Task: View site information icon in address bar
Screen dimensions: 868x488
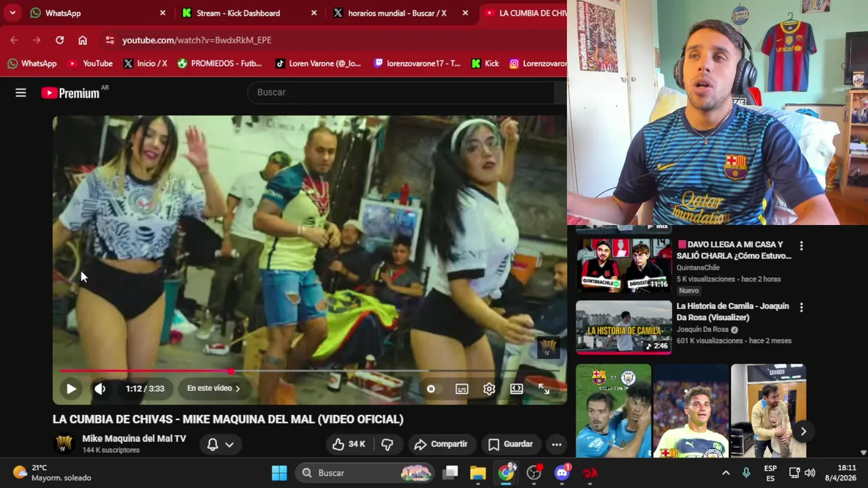Action: [x=110, y=40]
